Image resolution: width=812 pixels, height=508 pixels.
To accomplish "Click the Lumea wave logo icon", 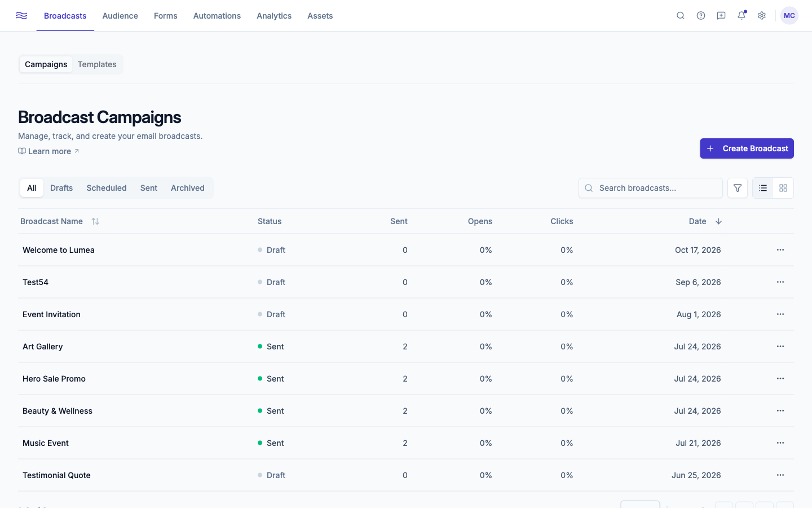I will click(x=21, y=16).
